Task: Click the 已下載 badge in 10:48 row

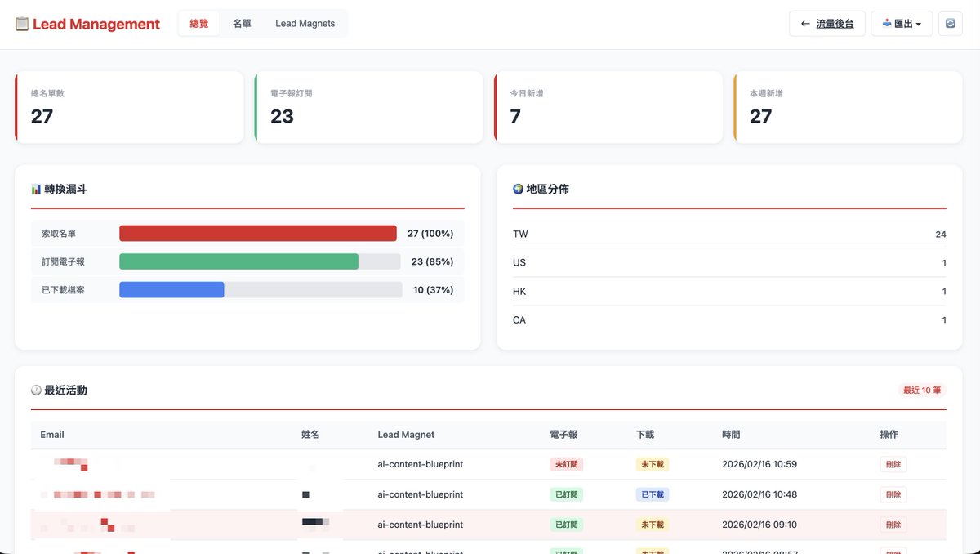Action: click(653, 494)
